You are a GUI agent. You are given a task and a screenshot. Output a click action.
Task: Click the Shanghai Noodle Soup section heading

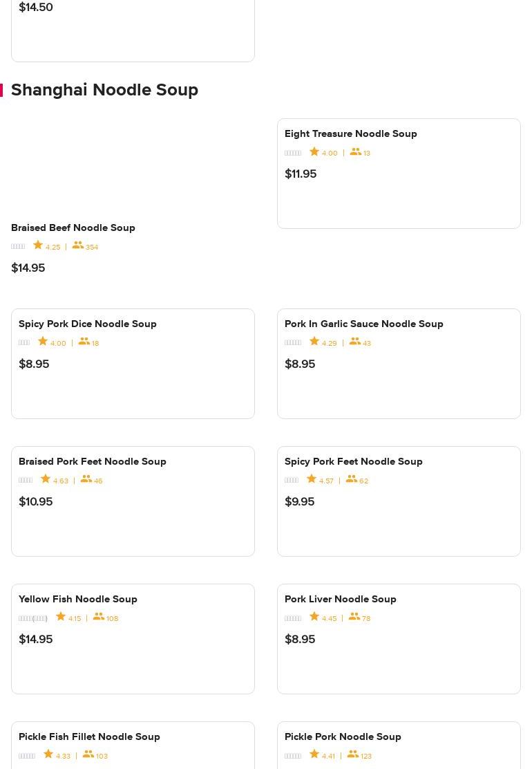pyautogui.click(x=104, y=90)
